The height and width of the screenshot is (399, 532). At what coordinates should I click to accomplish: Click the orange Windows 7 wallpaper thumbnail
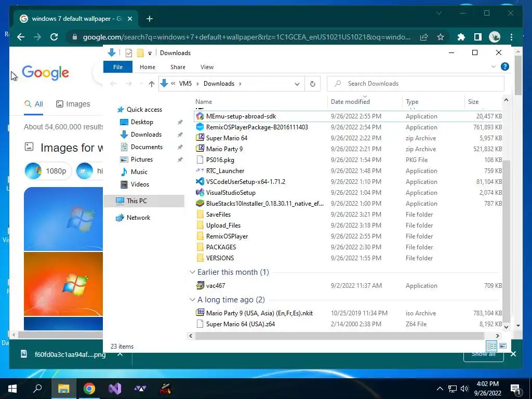63,284
